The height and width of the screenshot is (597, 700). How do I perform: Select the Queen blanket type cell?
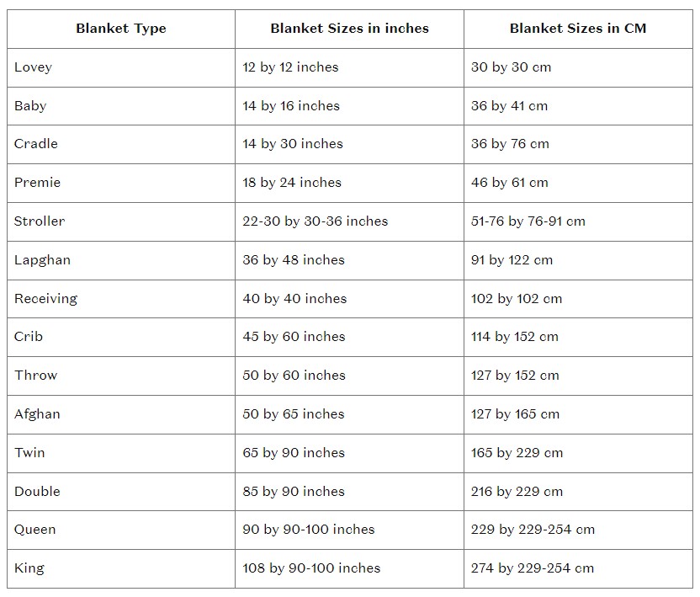pos(35,530)
